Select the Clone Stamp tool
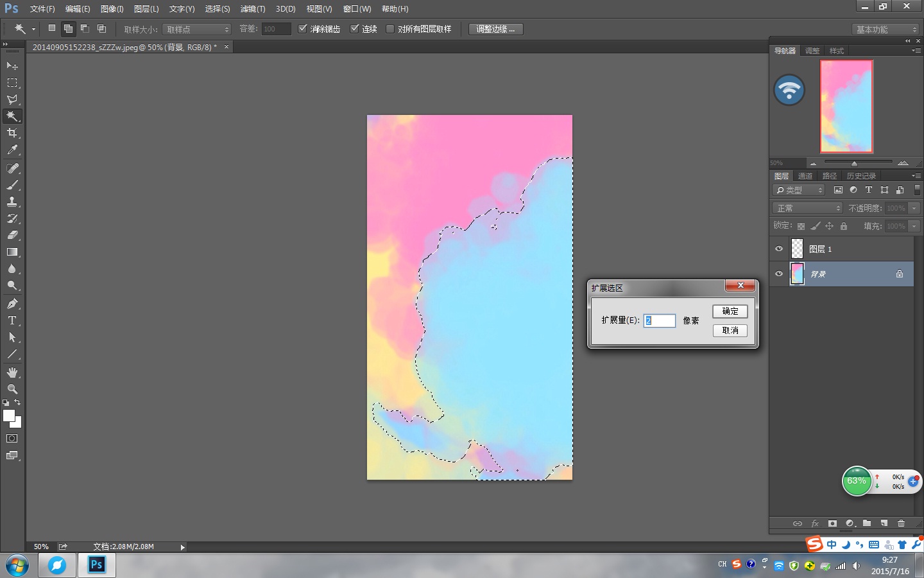924x578 pixels. pyautogui.click(x=12, y=202)
